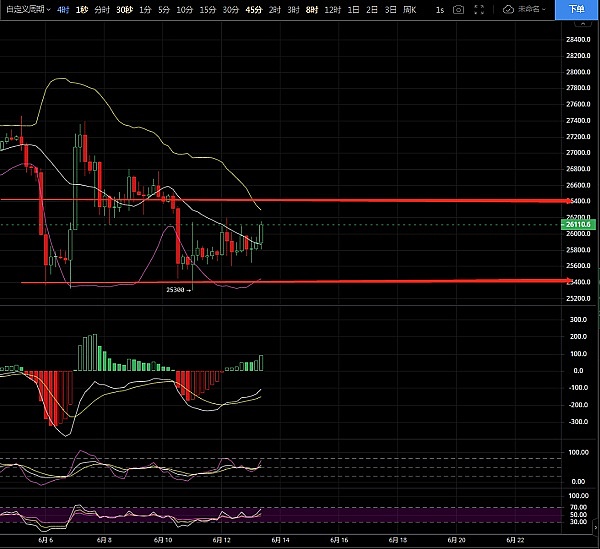
Task: Click the camera screenshot icon
Action: click(458, 9)
